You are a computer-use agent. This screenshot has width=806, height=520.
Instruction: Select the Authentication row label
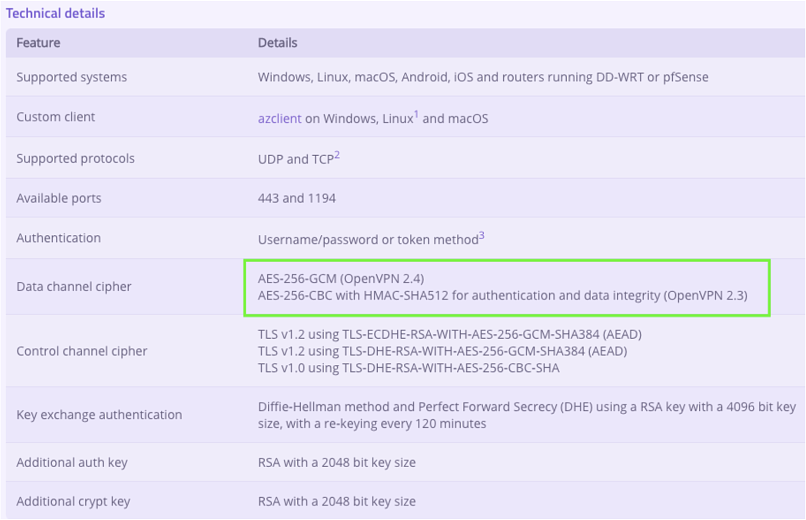58,238
